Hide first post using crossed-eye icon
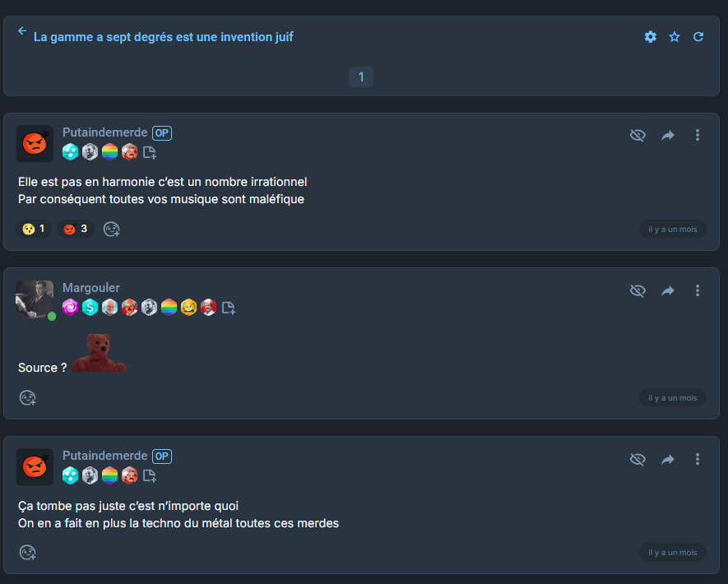Viewport: 728px width, 584px height. click(638, 135)
